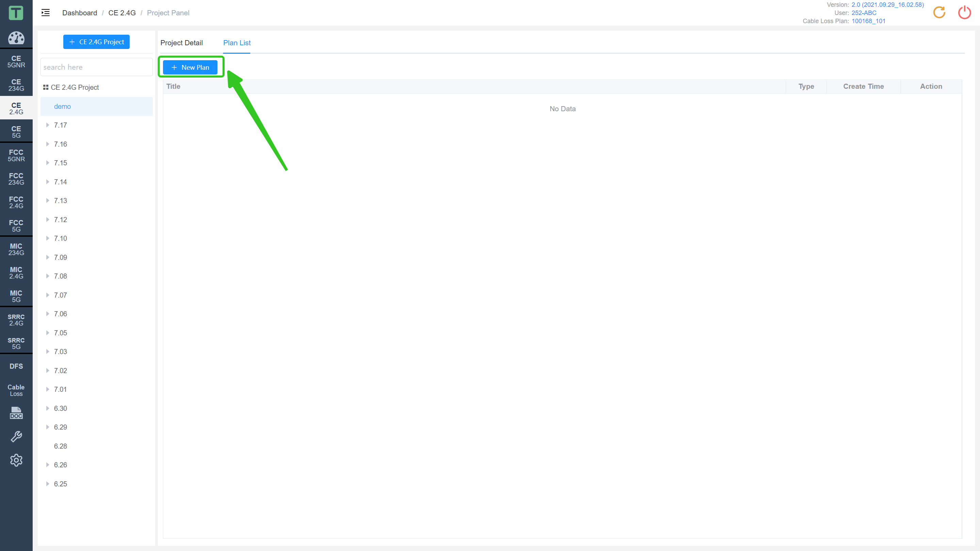
Task: Toggle the sidebar collapse menu icon
Action: point(45,12)
